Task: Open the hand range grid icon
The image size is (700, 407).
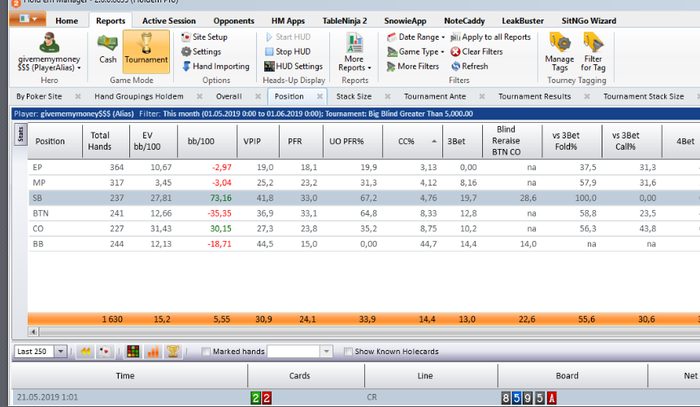Action: pos(133,352)
